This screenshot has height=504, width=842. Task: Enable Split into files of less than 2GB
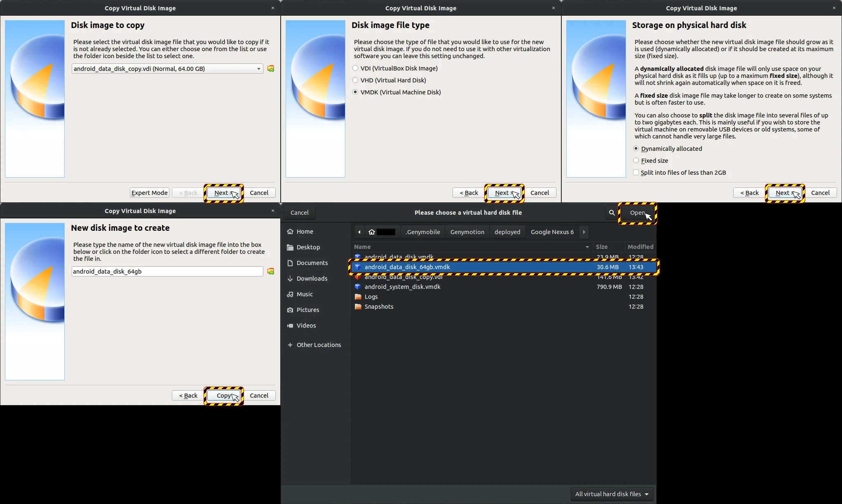coord(636,173)
